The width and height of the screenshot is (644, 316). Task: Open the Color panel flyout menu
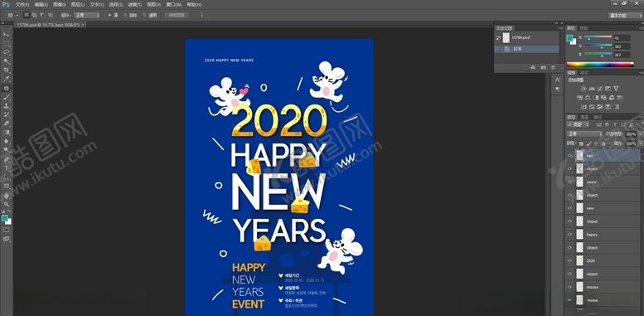[642, 28]
